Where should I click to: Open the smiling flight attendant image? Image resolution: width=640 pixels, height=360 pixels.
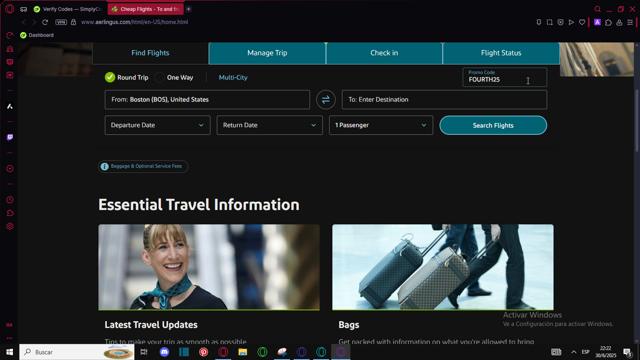click(209, 267)
